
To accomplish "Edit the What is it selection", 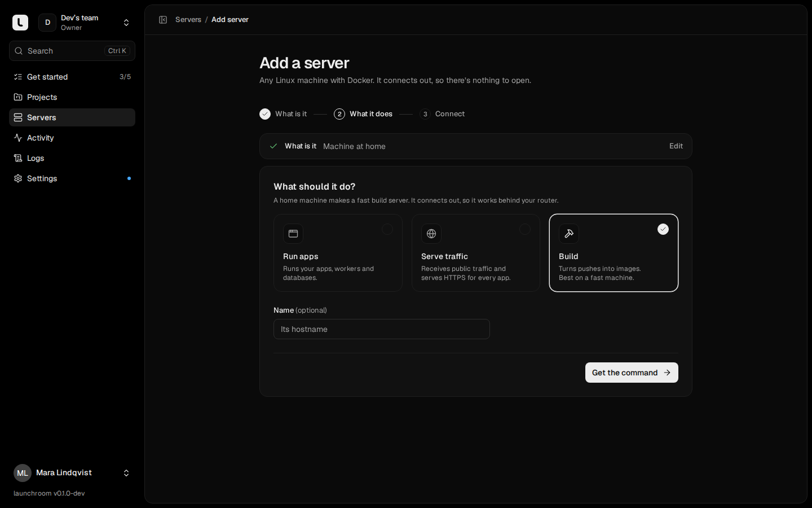I will click(x=676, y=146).
